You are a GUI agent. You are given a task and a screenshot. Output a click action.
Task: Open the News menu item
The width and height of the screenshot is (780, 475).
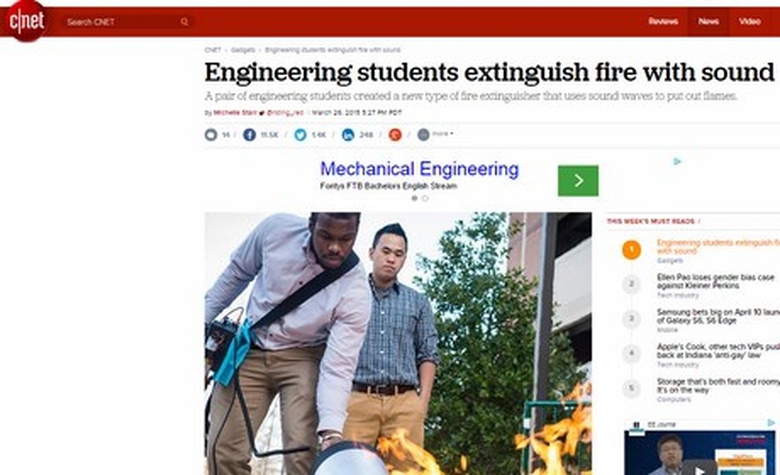pyautogui.click(x=708, y=21)
